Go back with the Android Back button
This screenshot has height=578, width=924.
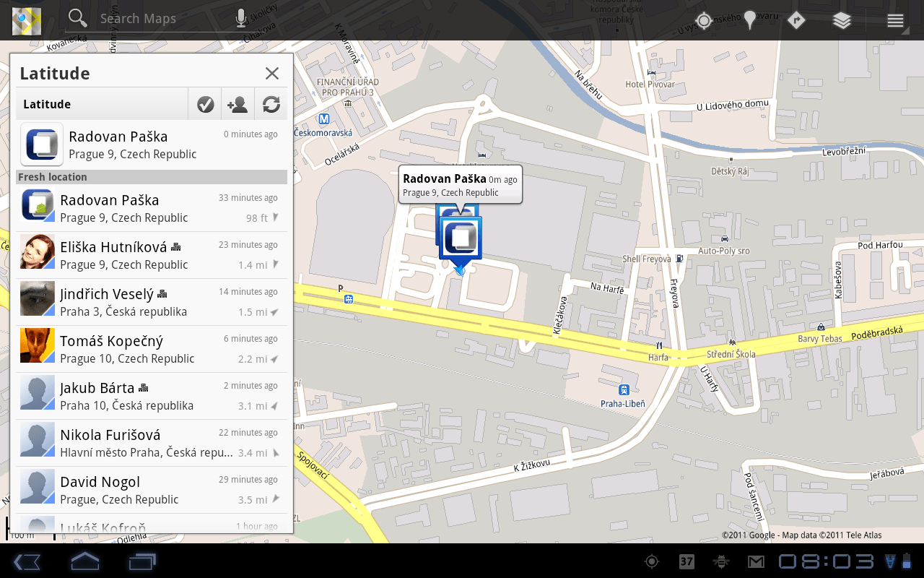pos(27,561)
